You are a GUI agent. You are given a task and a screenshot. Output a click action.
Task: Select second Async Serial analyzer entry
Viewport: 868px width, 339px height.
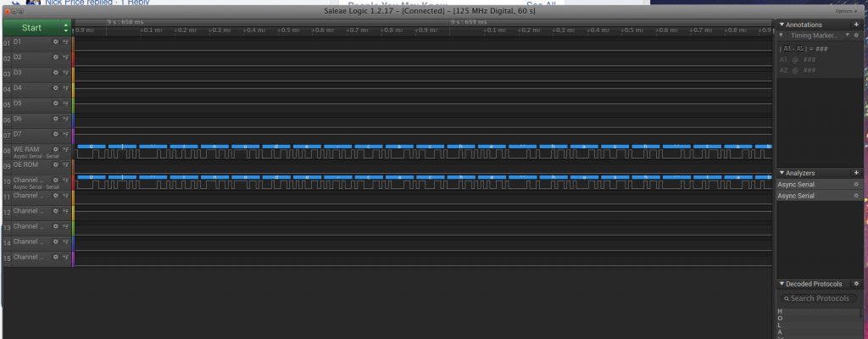(x=820, y=196)
